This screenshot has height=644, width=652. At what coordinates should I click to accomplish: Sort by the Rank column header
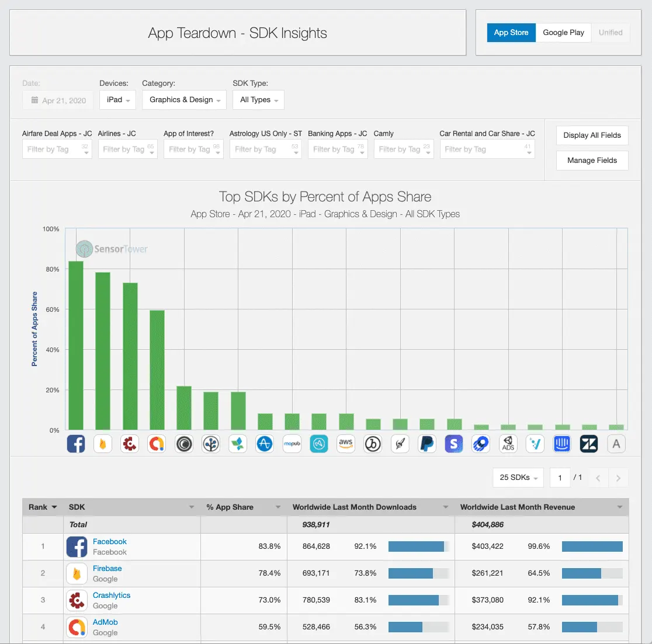click(43, 507)
